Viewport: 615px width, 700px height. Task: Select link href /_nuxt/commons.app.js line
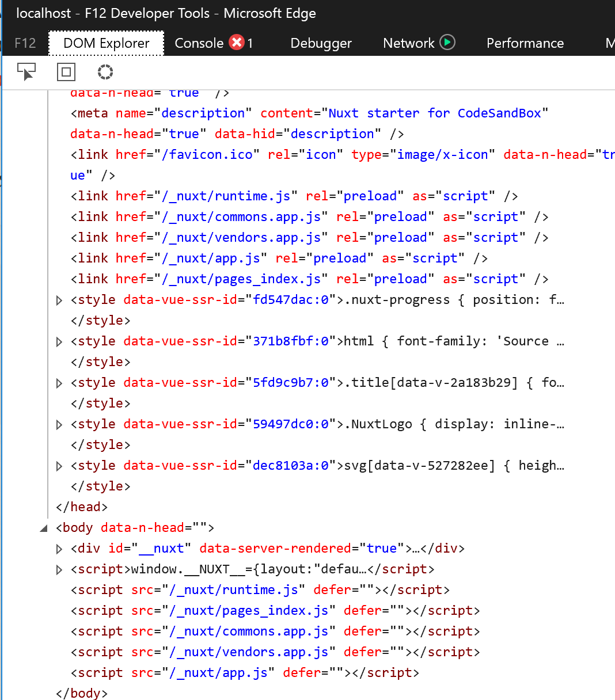tap(309, 216)
